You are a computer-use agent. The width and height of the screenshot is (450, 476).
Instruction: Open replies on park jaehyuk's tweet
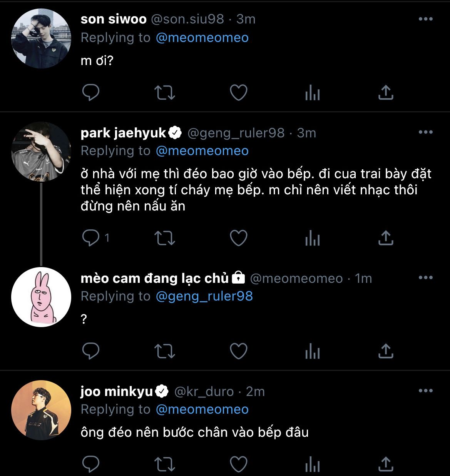(91, 238)
